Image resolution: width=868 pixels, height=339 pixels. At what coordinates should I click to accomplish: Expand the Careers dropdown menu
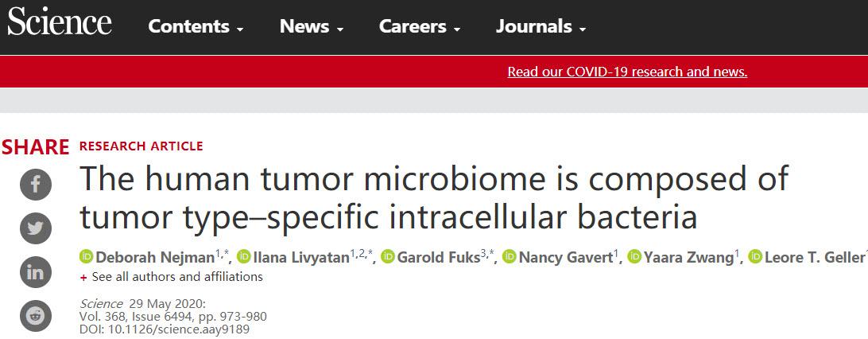click(x=420, y=26)
